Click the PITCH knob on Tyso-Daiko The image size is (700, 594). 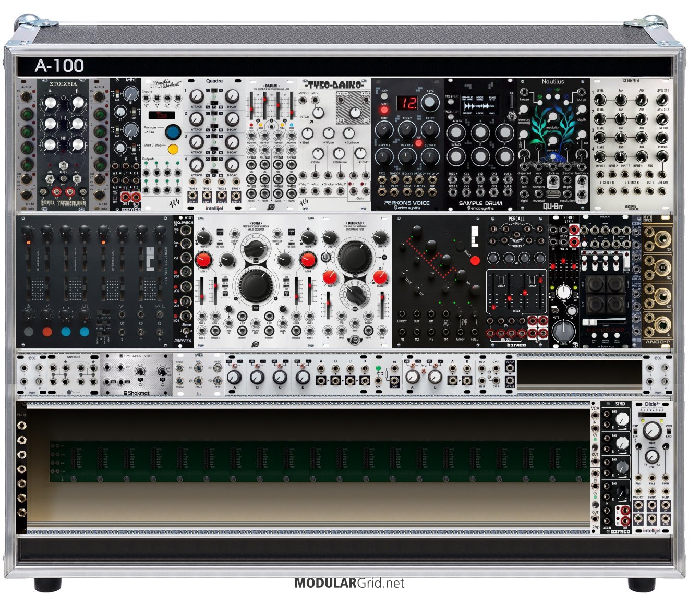tap(318, 112)
